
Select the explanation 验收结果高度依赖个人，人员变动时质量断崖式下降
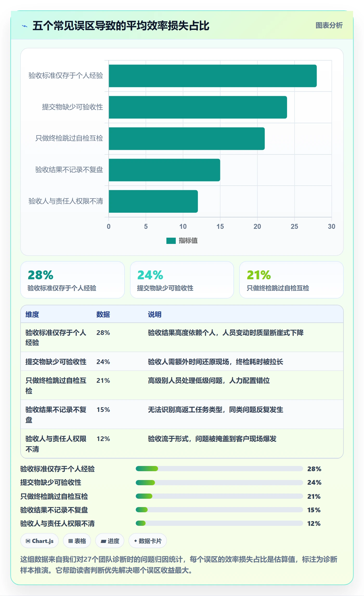click(x=226, y=333)
